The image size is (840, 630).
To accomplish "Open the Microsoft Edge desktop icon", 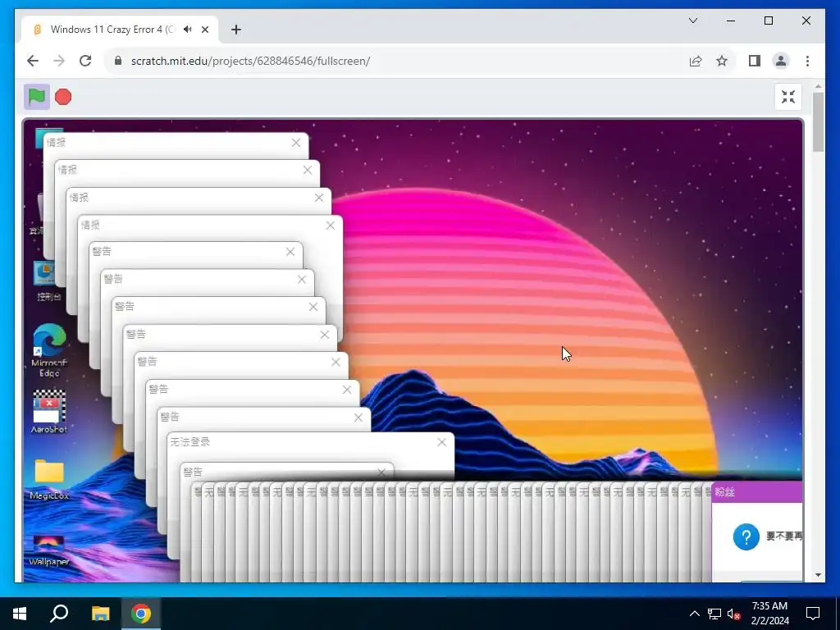I will pos(49,349).
